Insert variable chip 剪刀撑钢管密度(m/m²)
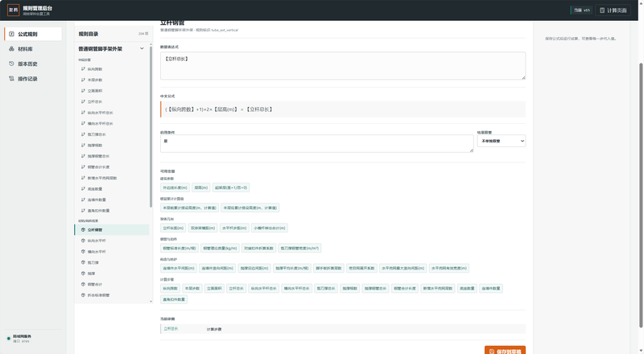The height and width of the screenshot is (354, 644). point(299,248)
